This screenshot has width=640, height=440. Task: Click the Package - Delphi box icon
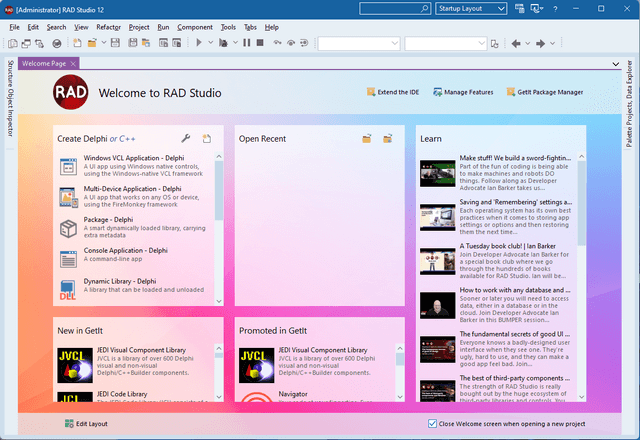pos(68,227)
